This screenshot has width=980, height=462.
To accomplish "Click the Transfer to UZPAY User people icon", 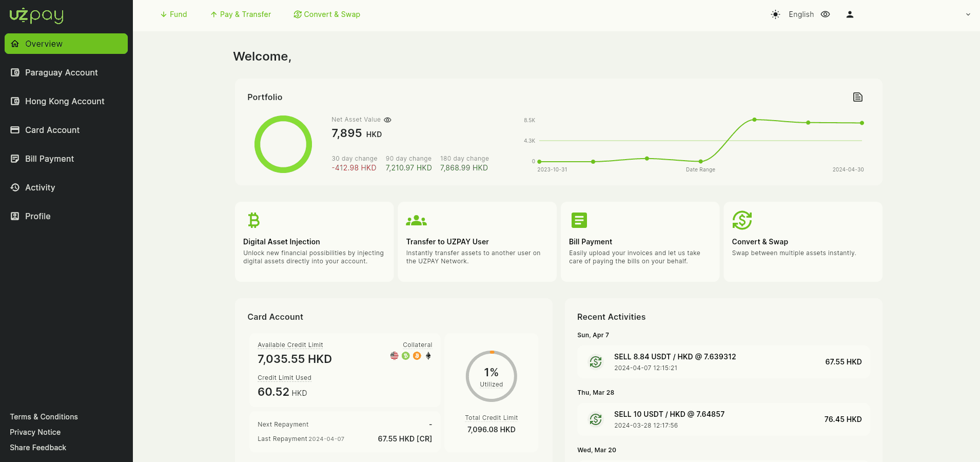I will click(416, 221).
